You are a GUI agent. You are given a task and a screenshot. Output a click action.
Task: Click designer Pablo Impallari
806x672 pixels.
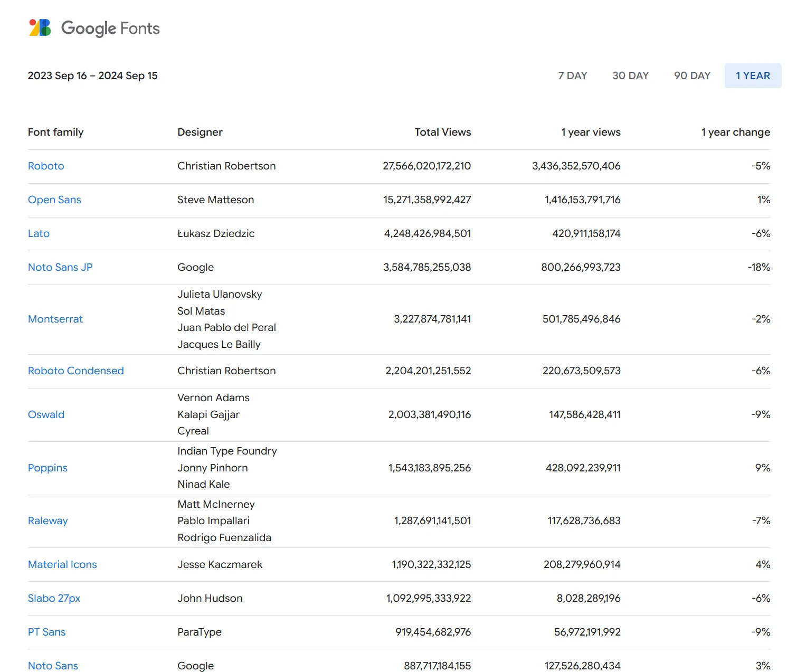click(x=213, y=520)
